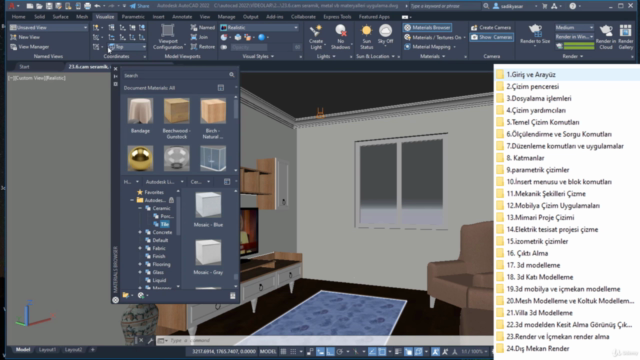
Task: Click the Restore viewports icon
Action: 193,47
